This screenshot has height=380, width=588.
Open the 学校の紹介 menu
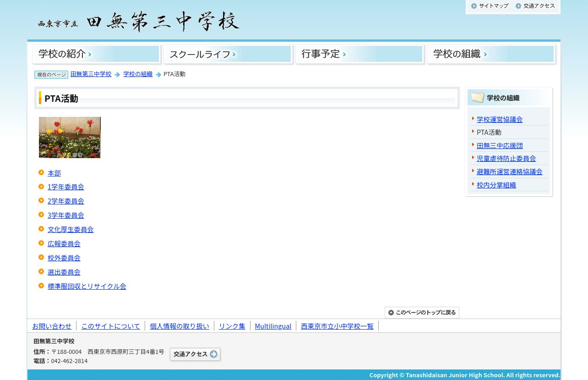point(96,54)
